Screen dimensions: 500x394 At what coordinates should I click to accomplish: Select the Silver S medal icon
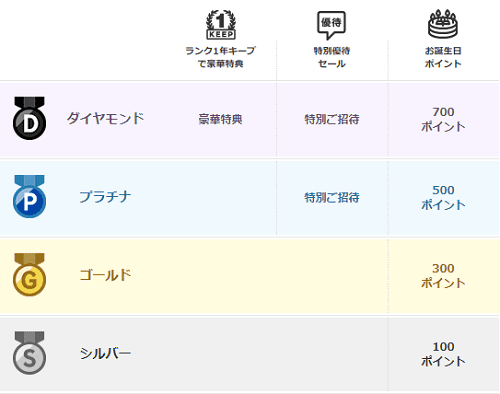coord(29,353)
